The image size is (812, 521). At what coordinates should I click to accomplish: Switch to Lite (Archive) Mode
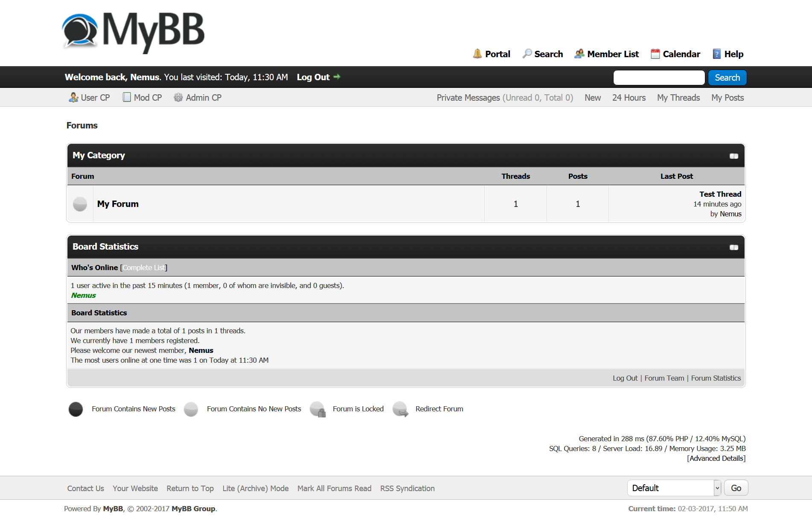pyautogui.click(x=256, y=488)
